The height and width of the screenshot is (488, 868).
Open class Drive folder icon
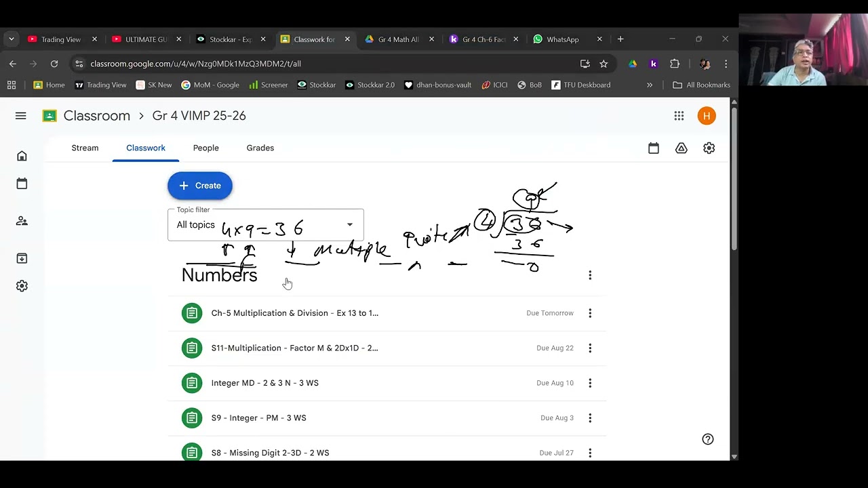click(682, 148)
